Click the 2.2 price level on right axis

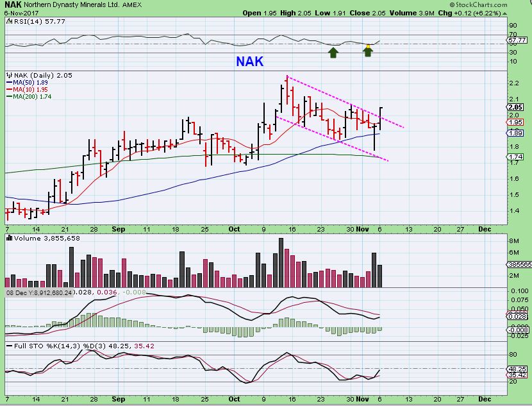pyautogui.click(x=514, y=83)
